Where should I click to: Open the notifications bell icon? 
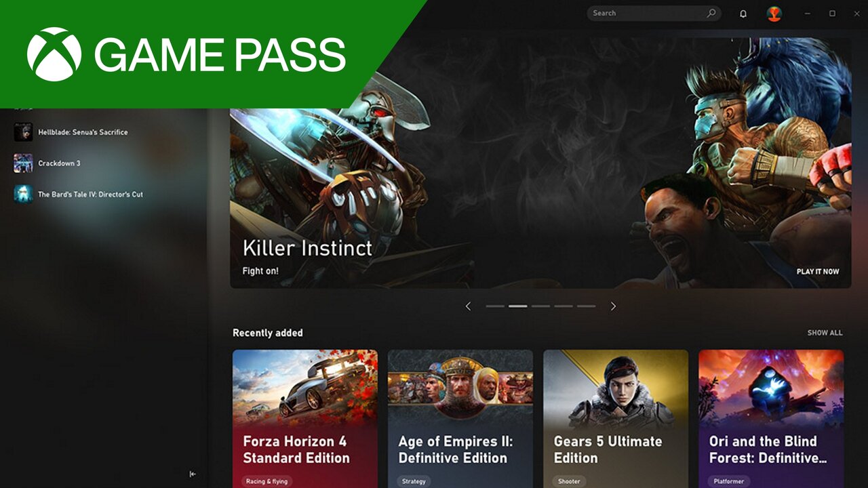(743, 14)
